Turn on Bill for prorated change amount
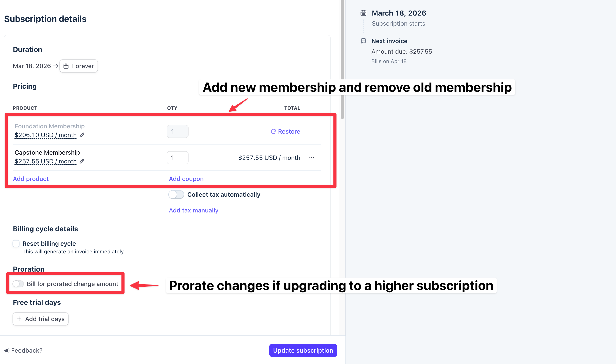The width and height of the screenshot is (616, 364). 18,284
